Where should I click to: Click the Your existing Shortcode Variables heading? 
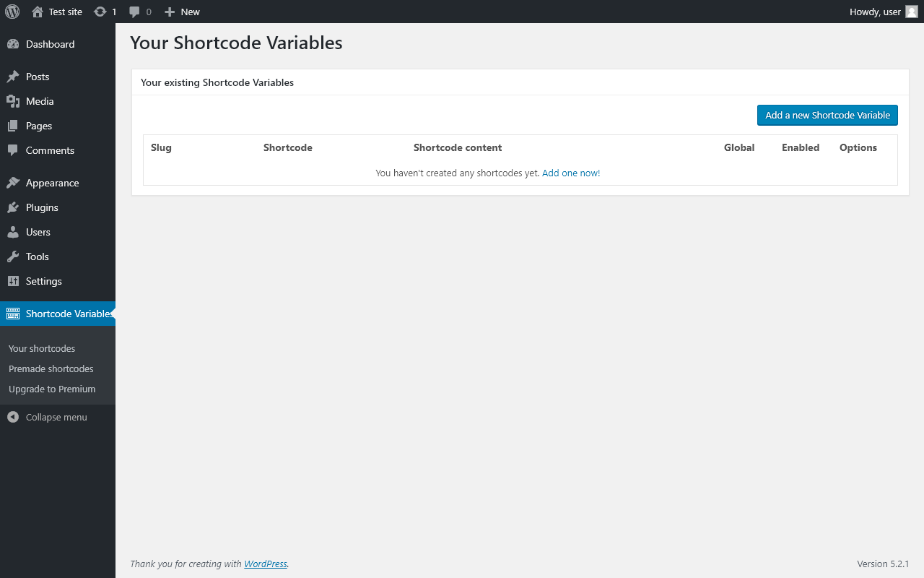click(x=217, y=82)
